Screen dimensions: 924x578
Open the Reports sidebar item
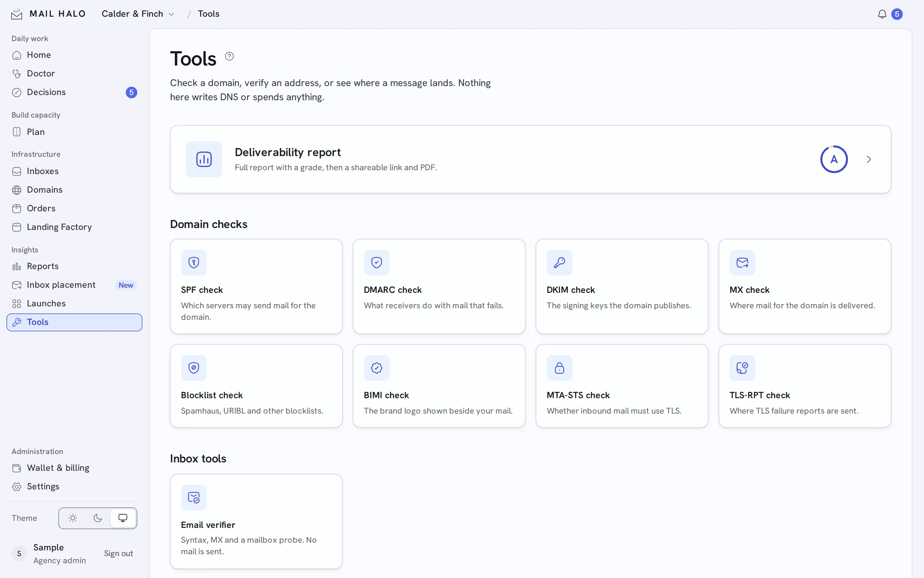point(74,267)
